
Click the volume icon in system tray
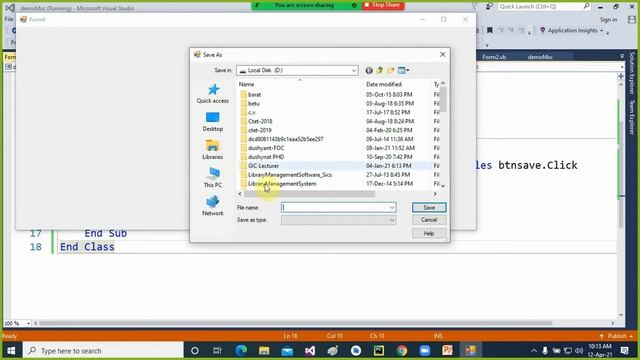pyautogui.click(x=579, y=351)
